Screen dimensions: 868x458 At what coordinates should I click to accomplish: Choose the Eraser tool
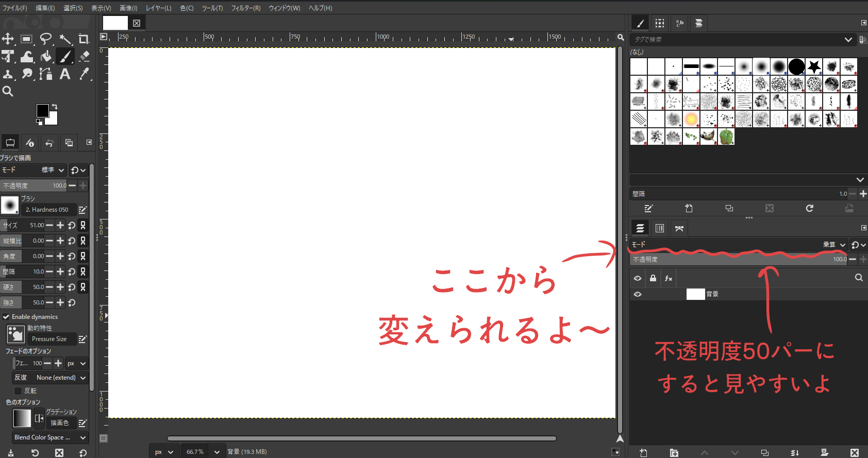click(84, 56)
